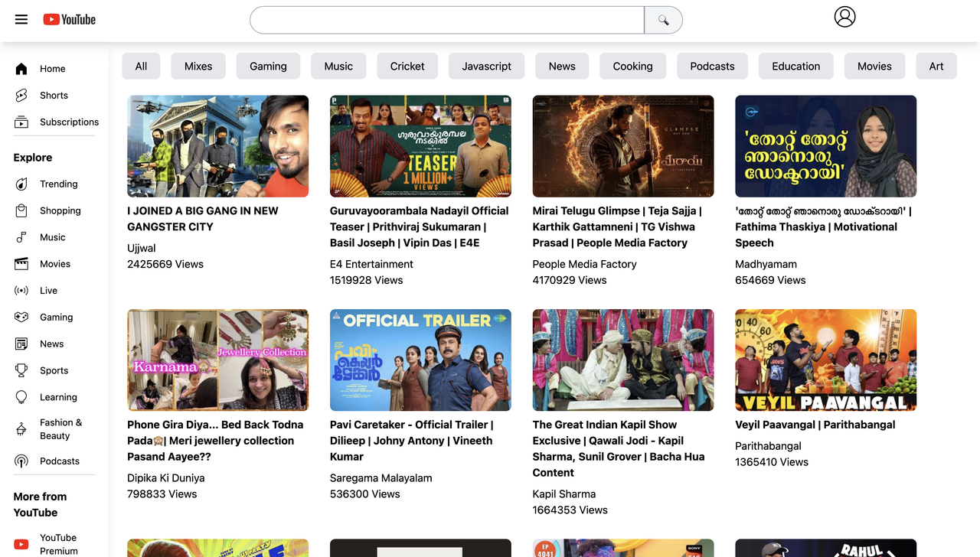Click the Shopping bag icon
The image size is (980, 557).
[x=21, y=211]
